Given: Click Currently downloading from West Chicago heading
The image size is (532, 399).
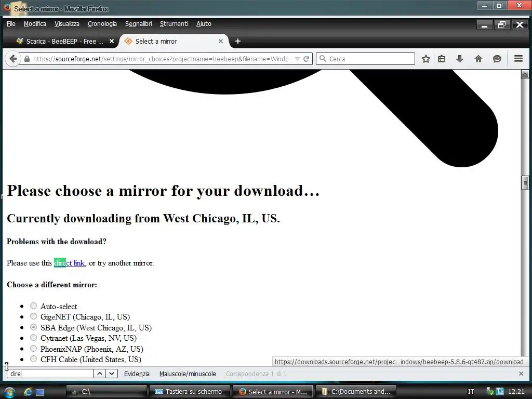Looking at the screenshot, I should [x=143, y=219].
